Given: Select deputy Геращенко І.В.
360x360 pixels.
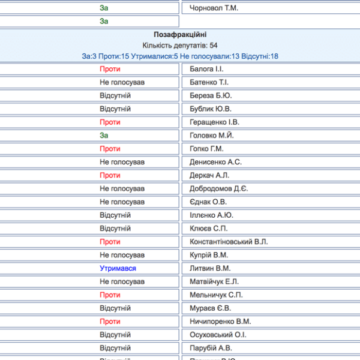Looking at the screenshot, I should tap(214, 122).
